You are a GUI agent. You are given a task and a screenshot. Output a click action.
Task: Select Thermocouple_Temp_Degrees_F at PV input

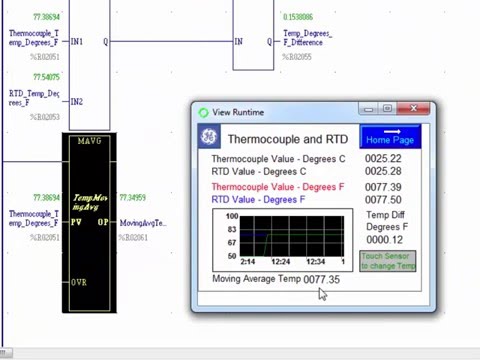tap(34, 218)
